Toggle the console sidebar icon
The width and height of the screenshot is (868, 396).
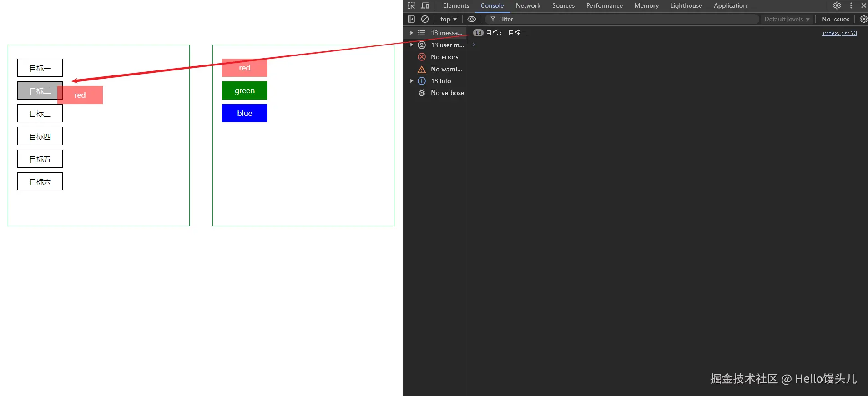[411, 19]
